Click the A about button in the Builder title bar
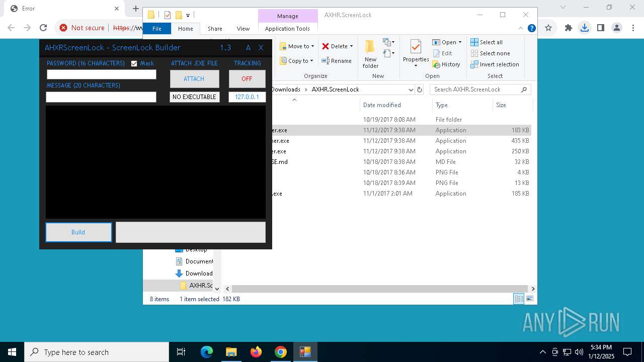 pyautogui.click(x=248, y=48)
